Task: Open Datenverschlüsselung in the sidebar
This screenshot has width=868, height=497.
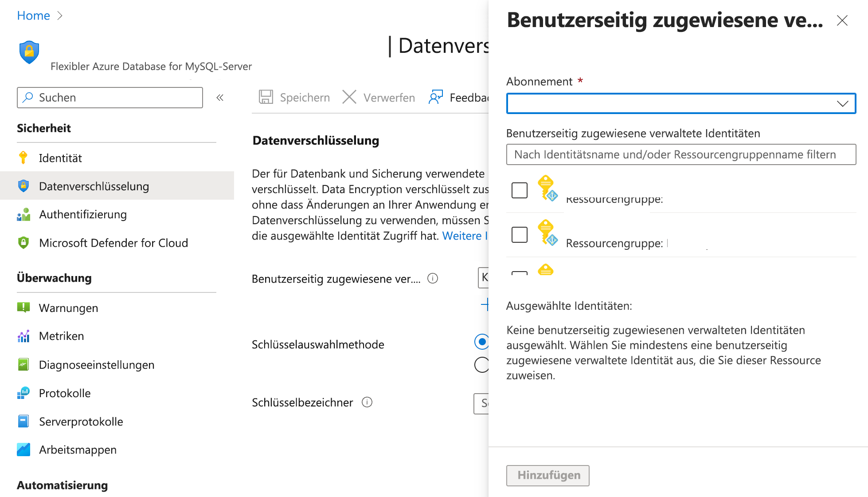Action: pos(94,186)
